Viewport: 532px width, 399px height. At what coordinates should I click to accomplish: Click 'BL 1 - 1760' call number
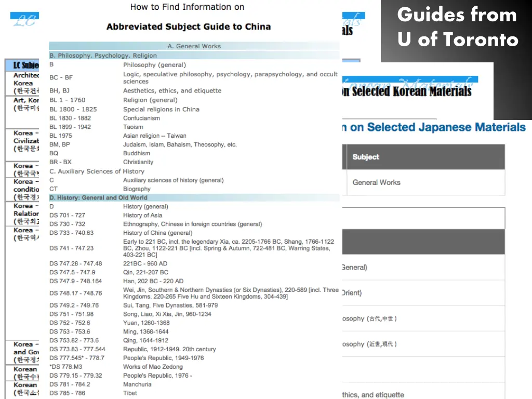pyautogui.click(x=67, y=100)
